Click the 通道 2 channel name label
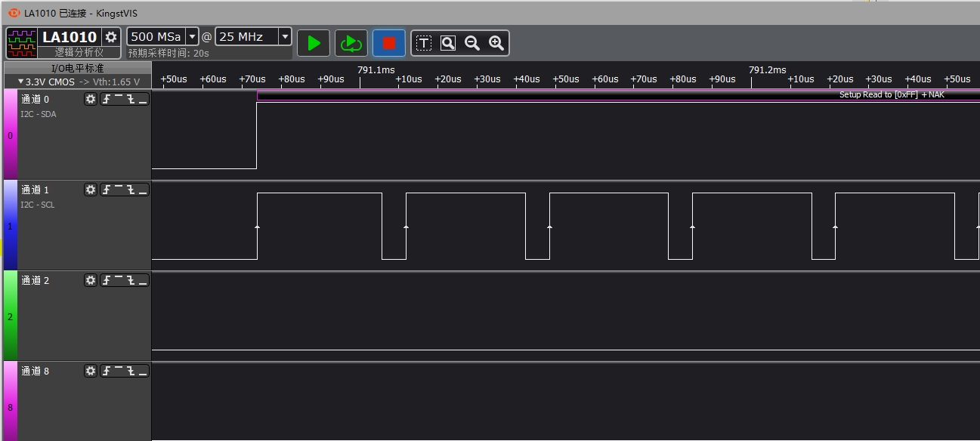The width and height of the screenshot is (980, 441). click(x=35, y=280)
